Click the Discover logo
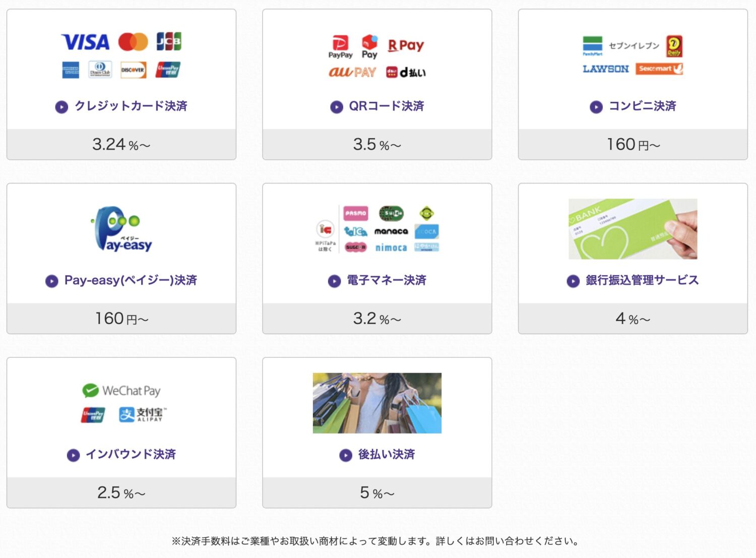Screen dimensions: 756x558 tap(133, 70)
